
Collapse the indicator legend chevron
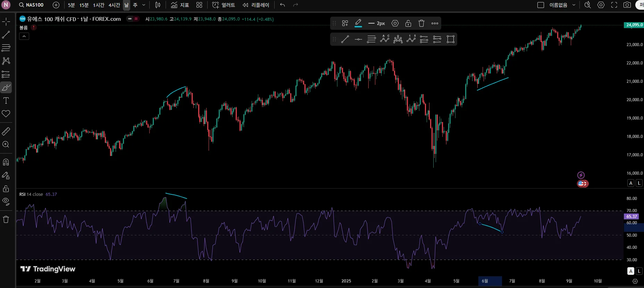(x=24, y=36)
